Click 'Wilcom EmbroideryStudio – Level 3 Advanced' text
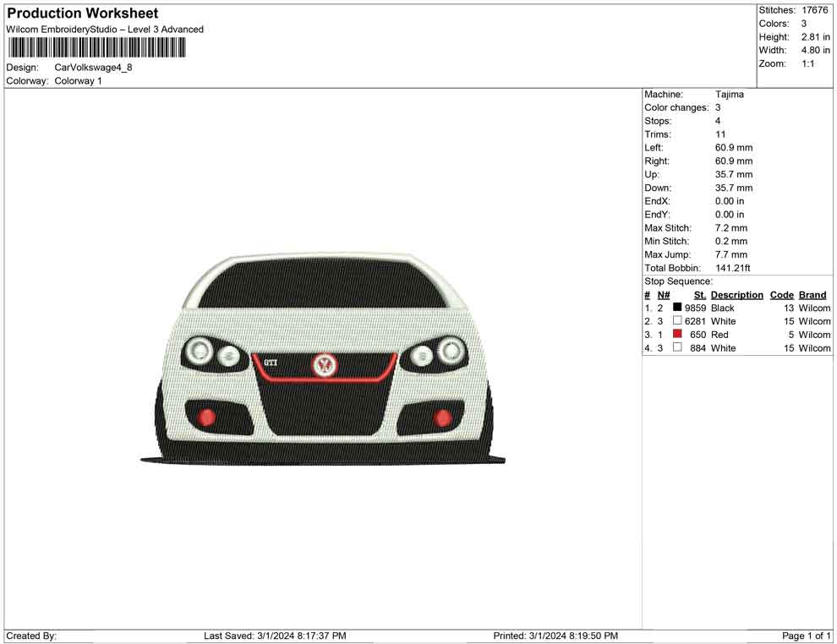 (x=105, y=30)
